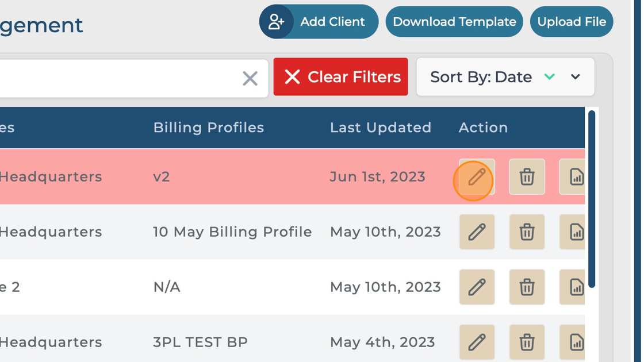Open report icon for 3PL TEST BP
This screenshot has width=644, height=362.
point(574,342)
